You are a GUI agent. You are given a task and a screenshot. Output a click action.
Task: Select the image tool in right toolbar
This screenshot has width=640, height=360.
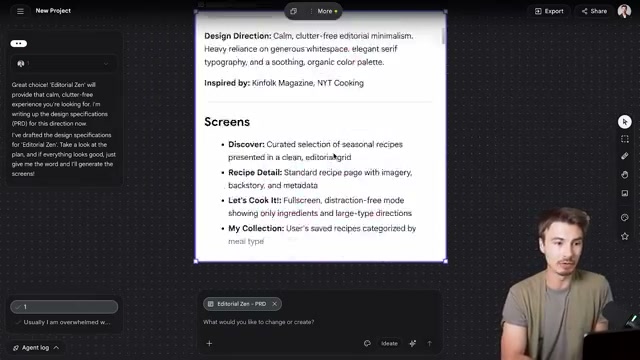[x=624, y=193]
